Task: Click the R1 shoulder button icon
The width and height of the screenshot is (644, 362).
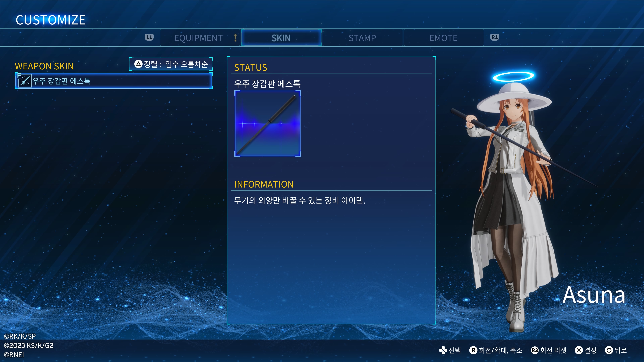Action: pyautogui.click(x=495, y=38)
